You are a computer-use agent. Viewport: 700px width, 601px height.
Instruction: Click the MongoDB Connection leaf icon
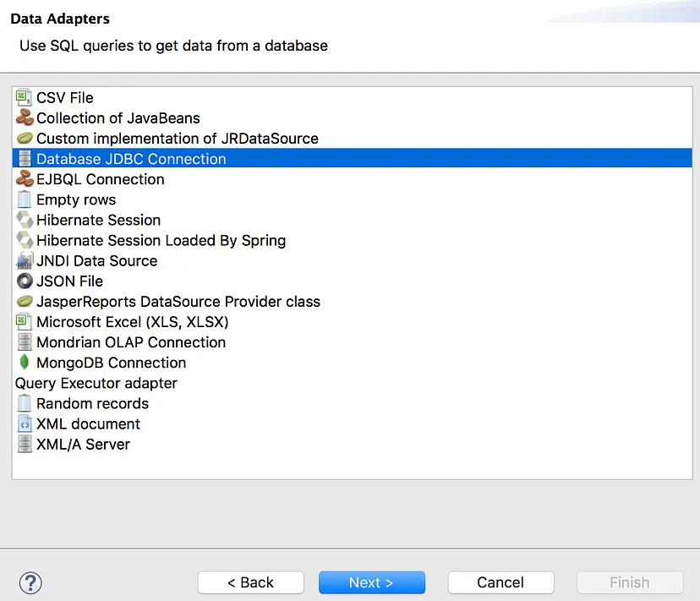pos(25,363)
